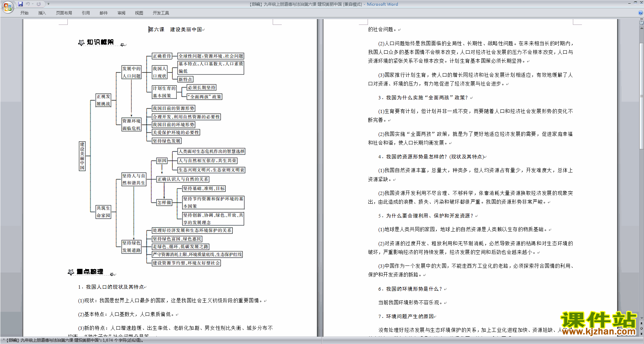Click the star icon beside 知识框架
The image size is (644, 344).
click(81, 43)
